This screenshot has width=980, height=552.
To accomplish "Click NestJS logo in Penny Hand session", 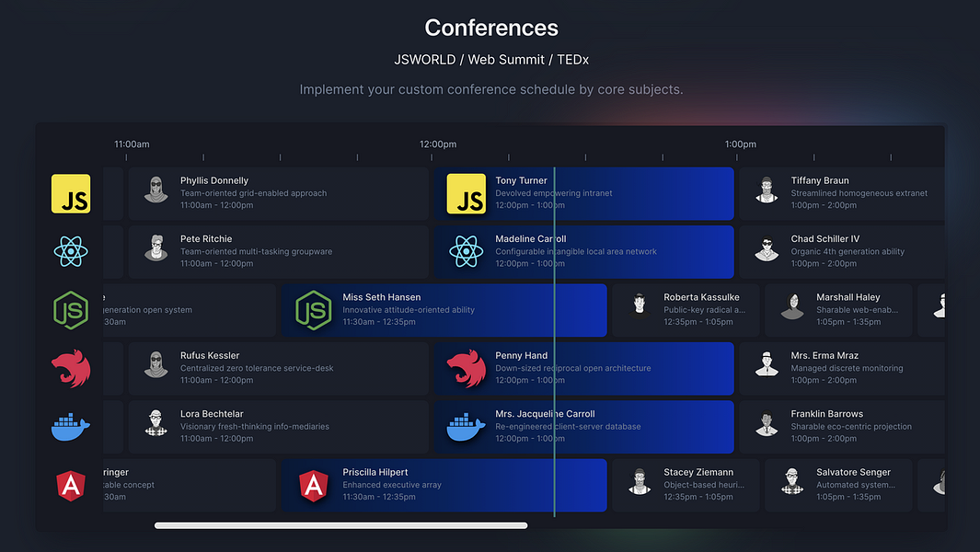I will [x=467, y=368].
